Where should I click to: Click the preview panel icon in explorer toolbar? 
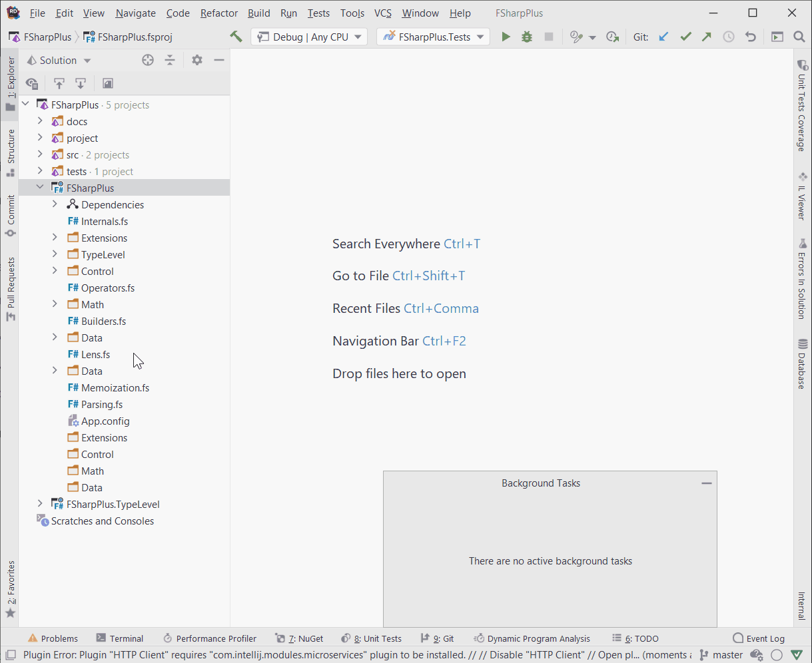pyautogui.click(x=108, y=83)
